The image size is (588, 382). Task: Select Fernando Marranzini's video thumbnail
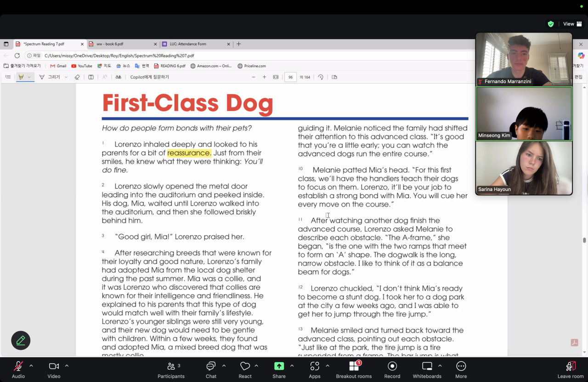[x=524, y=59]
